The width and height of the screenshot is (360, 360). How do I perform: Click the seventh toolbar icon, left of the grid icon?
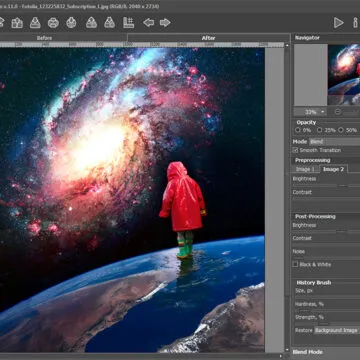click(x=109, y=23)
